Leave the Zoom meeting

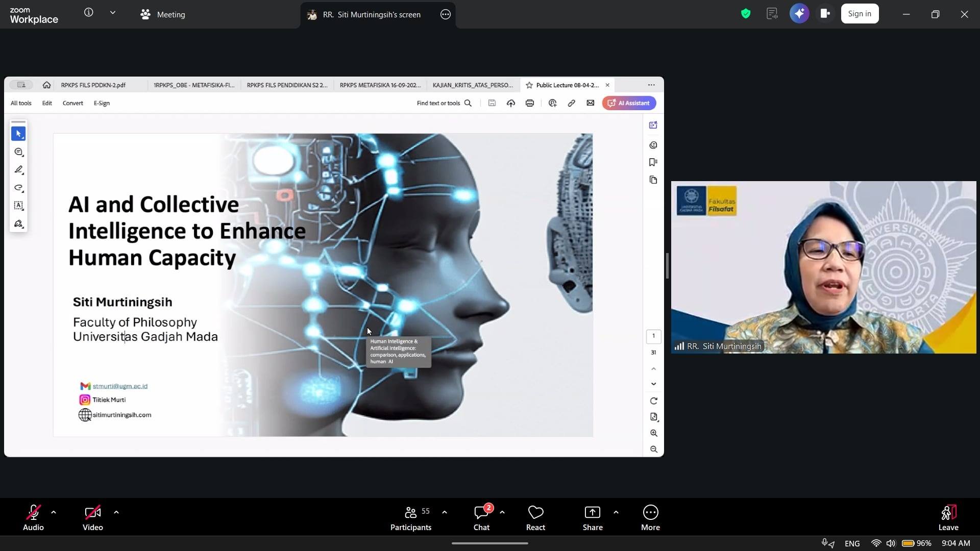949,517
